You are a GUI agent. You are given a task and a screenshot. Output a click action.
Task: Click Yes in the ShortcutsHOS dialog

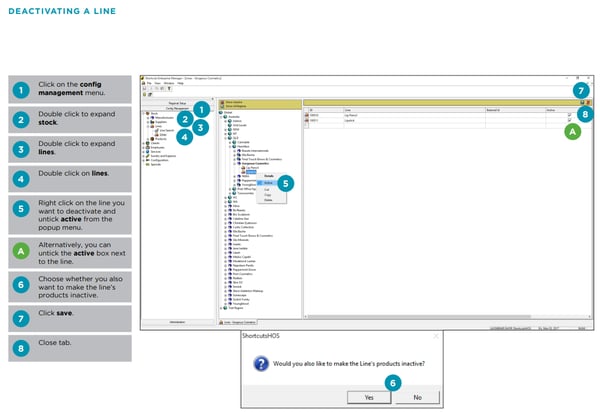pos(369,397)
